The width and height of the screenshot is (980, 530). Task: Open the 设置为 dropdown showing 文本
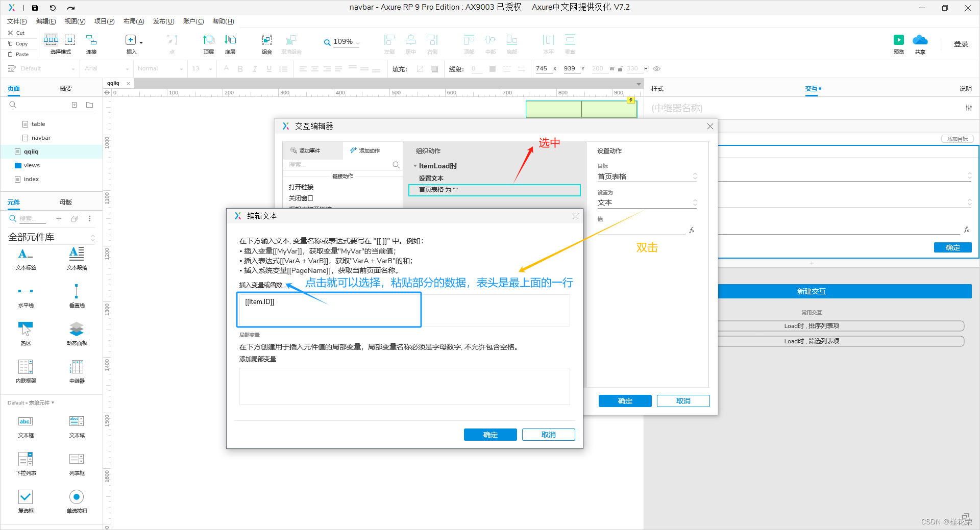pyautogui.click(x=647, y=203)
